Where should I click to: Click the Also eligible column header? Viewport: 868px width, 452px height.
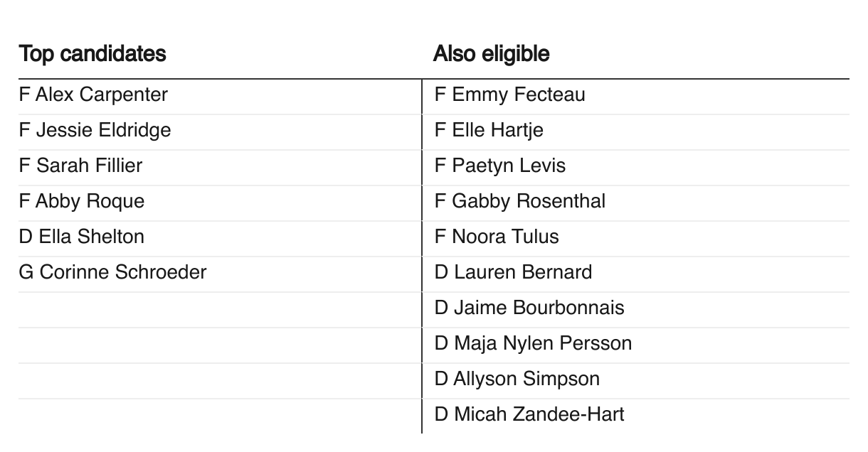pyautogui.click(x=491, y=53)
